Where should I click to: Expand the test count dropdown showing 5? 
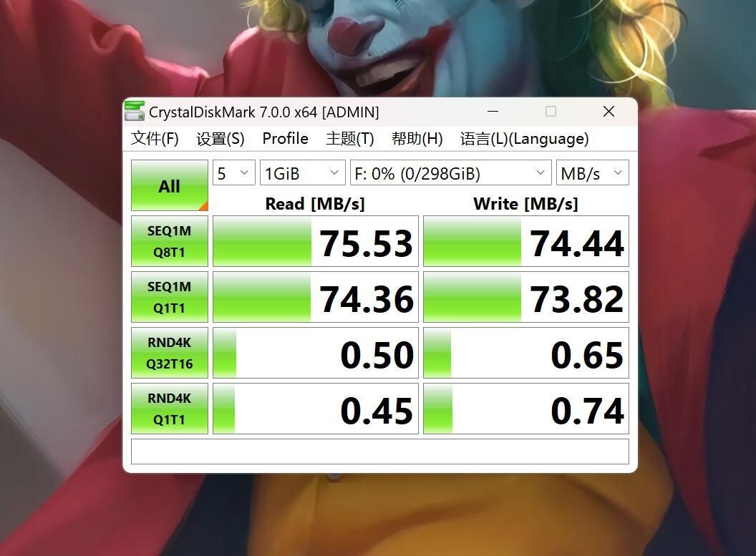click(234, 172)
